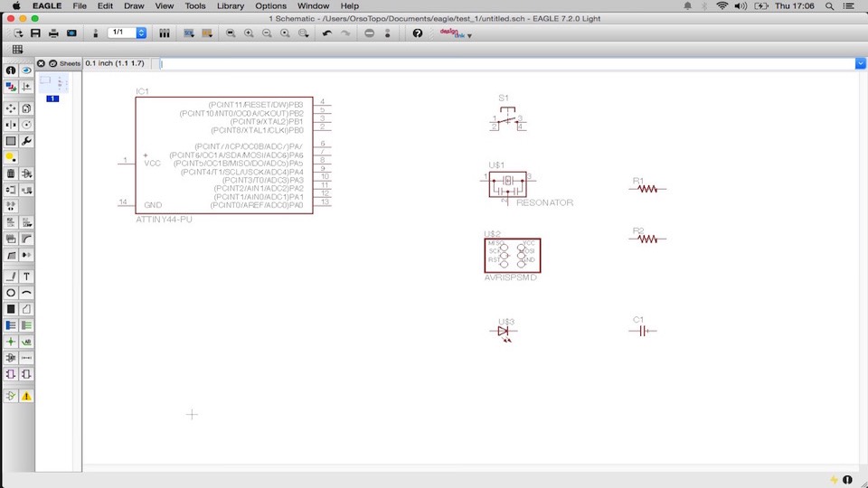Open macOS Spotlight search
Viewport: 868px width, 488px height.
pos(829,6)
